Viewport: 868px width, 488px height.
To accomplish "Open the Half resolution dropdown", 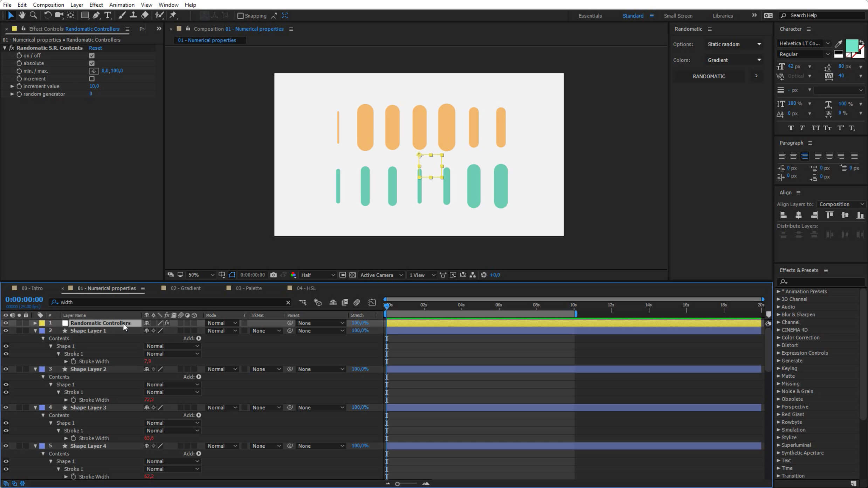I will tap(318, 275).
